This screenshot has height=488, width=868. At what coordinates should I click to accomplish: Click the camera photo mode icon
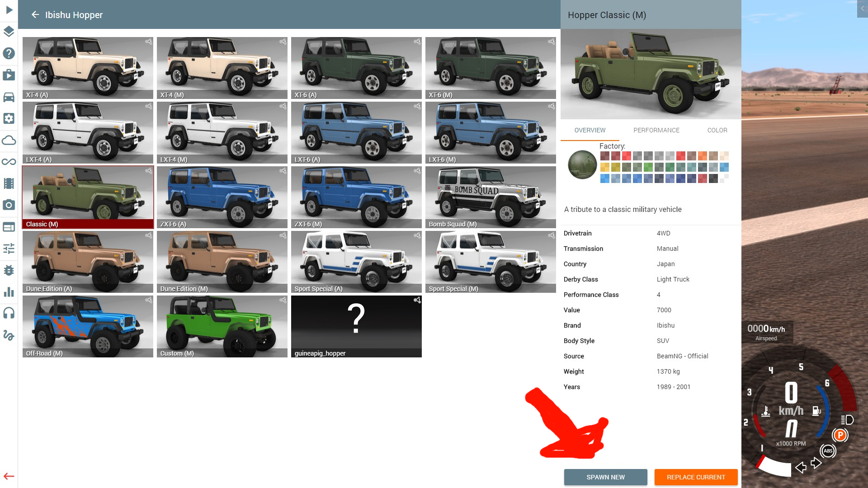[9, 205]
